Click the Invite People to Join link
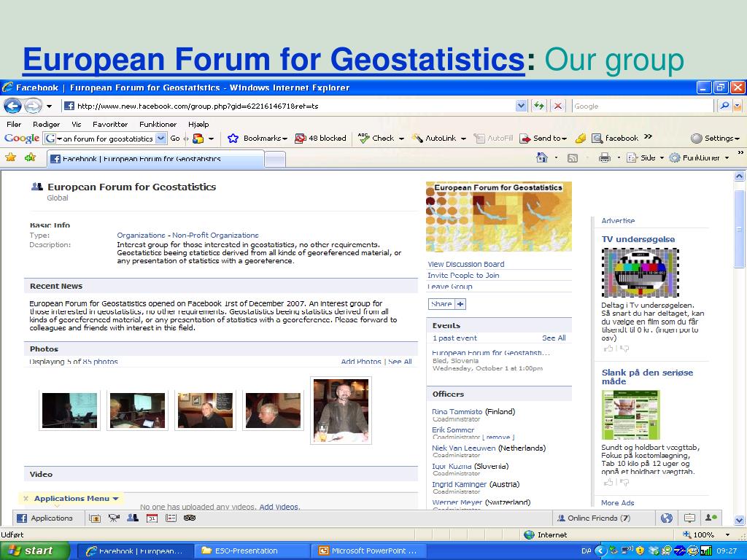Screen dimensions: 747x560 [x=463, y=275]
